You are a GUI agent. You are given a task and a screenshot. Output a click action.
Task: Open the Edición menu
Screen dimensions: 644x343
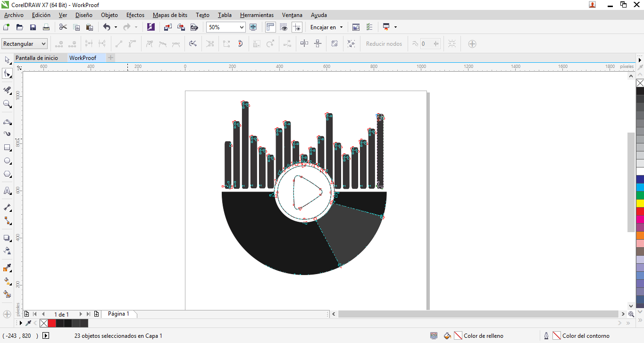(x=41, y=15)
